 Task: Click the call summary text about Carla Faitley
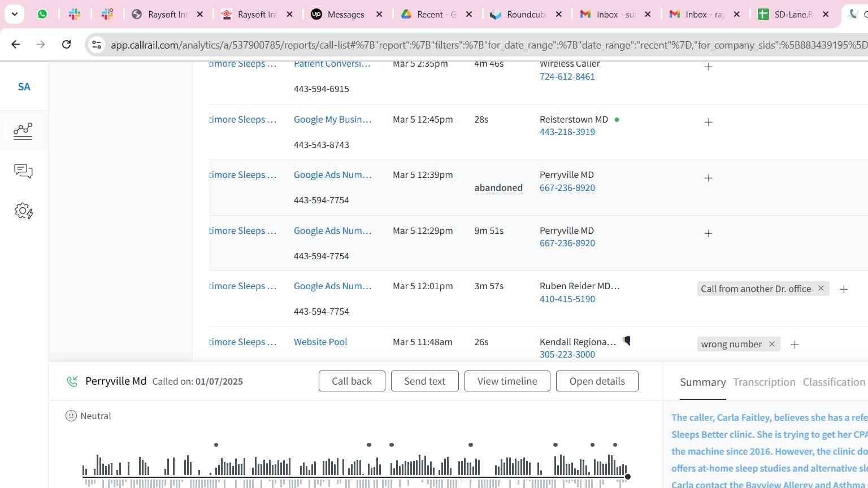pos(769,450)
